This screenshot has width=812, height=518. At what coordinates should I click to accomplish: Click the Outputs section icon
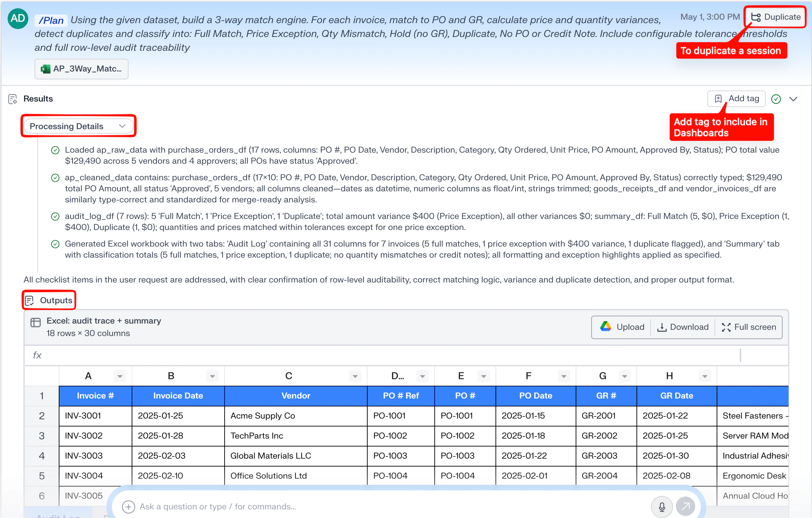point(29,301)
